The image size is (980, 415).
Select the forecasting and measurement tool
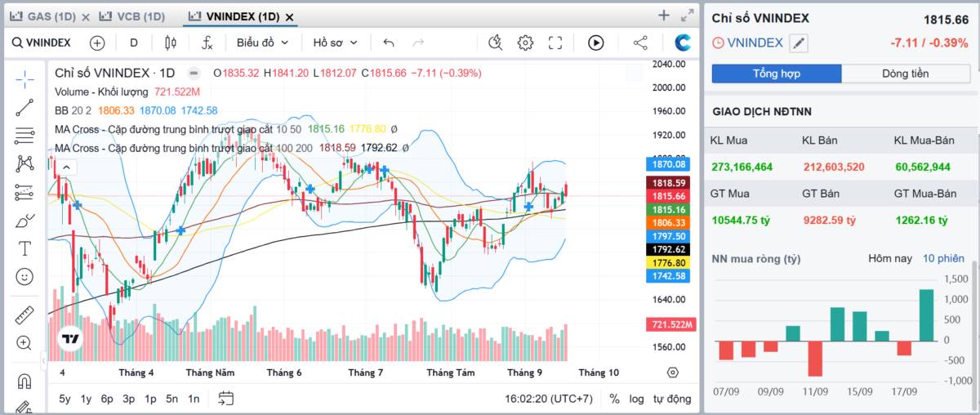coord(24,192)
